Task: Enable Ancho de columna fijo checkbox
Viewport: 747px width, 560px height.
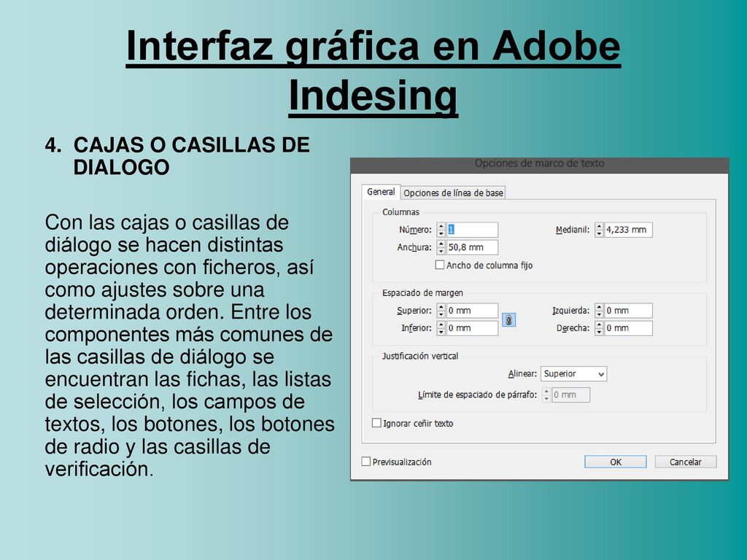Action: coord(440,265)
